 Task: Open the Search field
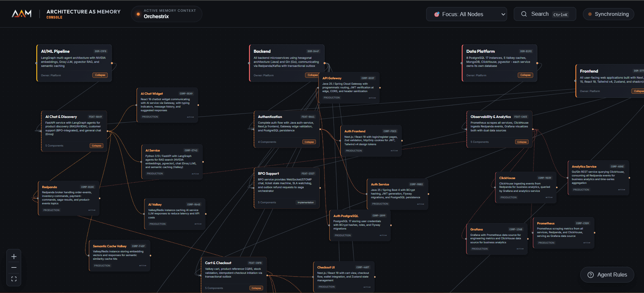pos(545,14)
